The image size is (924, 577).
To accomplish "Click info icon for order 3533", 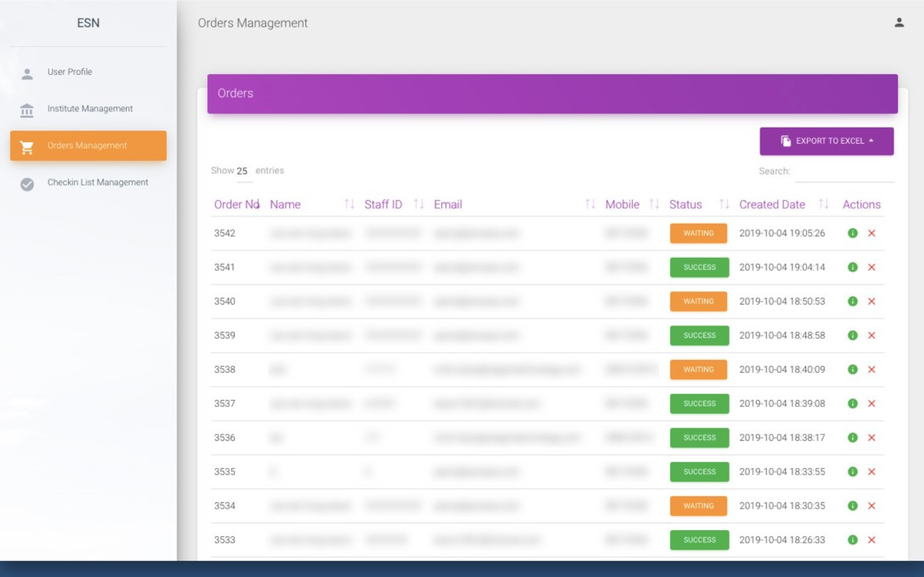I will coord(853,539).
